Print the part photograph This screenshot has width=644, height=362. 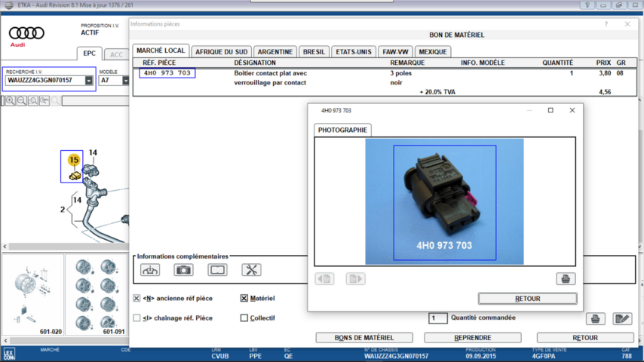click(566, 279)
